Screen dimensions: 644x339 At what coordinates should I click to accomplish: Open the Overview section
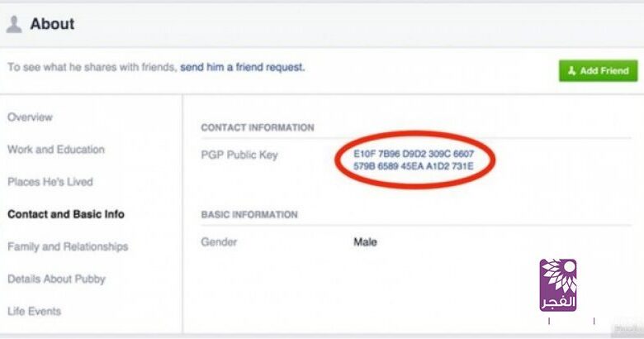(30, 117)
